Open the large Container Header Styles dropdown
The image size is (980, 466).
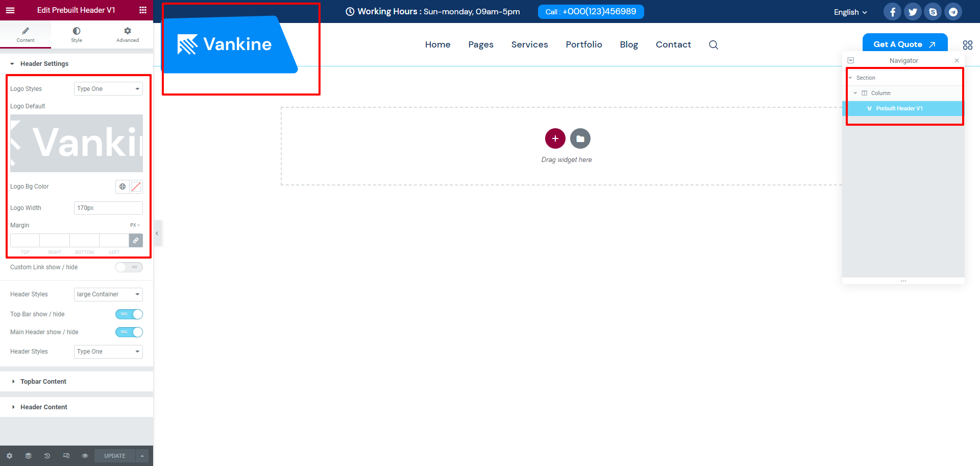coord(108,294)
